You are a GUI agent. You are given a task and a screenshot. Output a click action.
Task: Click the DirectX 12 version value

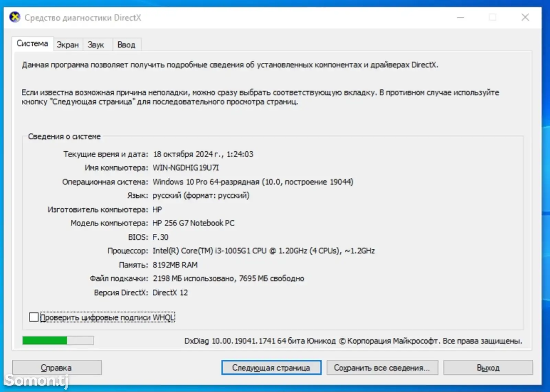click(170, 293)
